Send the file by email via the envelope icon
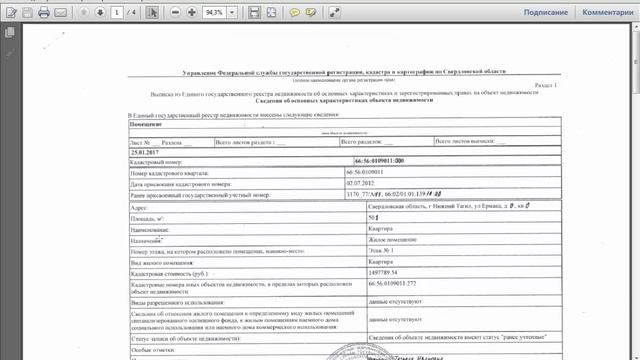This screenshot has height=360, width=640. click(60, 13)
